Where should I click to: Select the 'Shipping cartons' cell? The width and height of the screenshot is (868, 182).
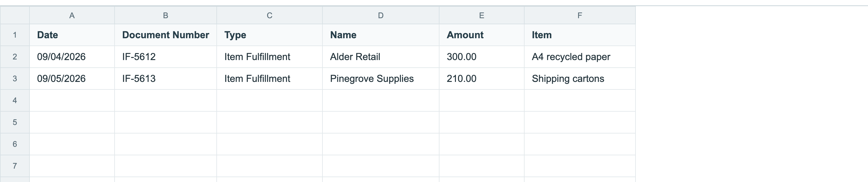(580, 79)
